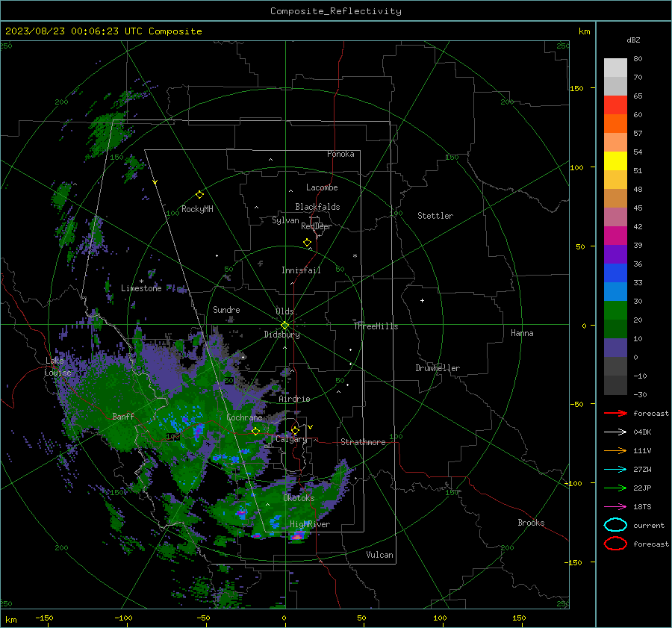Click the bright green swatch on the dBZ scale
The height and width of the screenshot is (628, 672).
(x=615, y=311)
